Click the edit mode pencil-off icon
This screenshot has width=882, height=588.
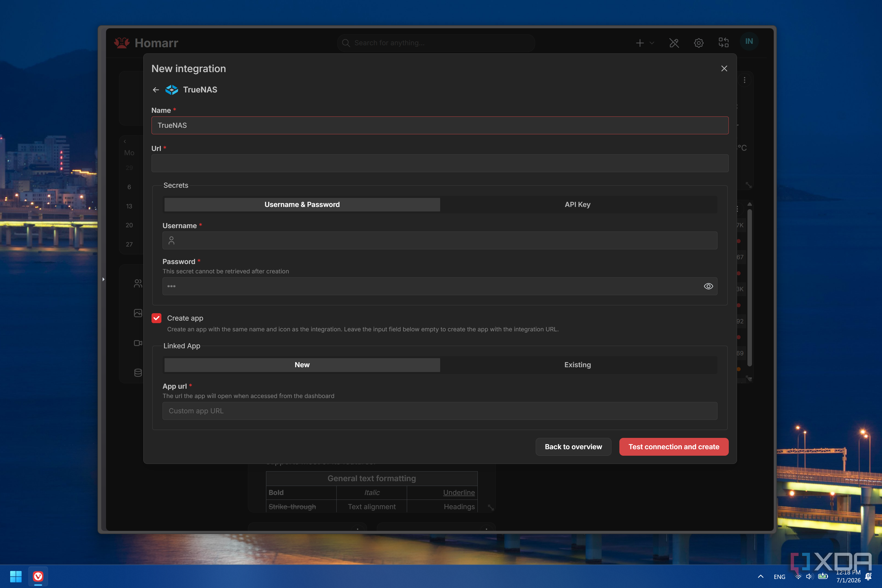pyautogui.click(x=674, y=43)
